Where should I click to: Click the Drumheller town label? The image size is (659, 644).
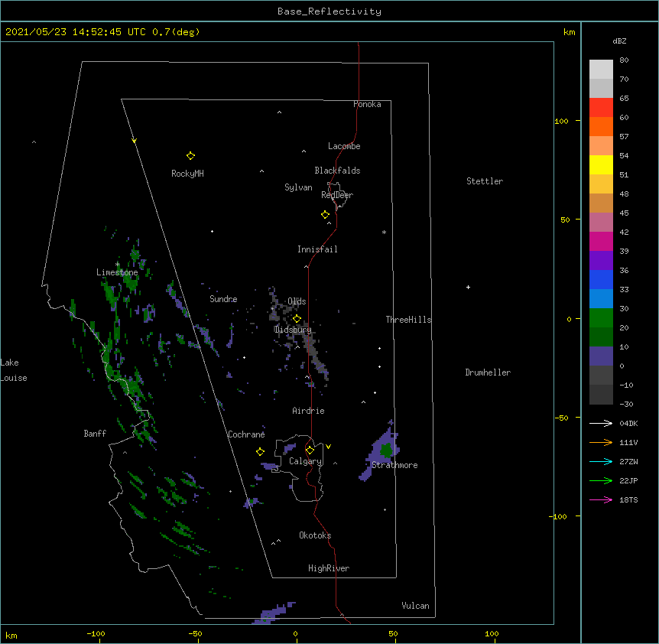tap(488, 372)
